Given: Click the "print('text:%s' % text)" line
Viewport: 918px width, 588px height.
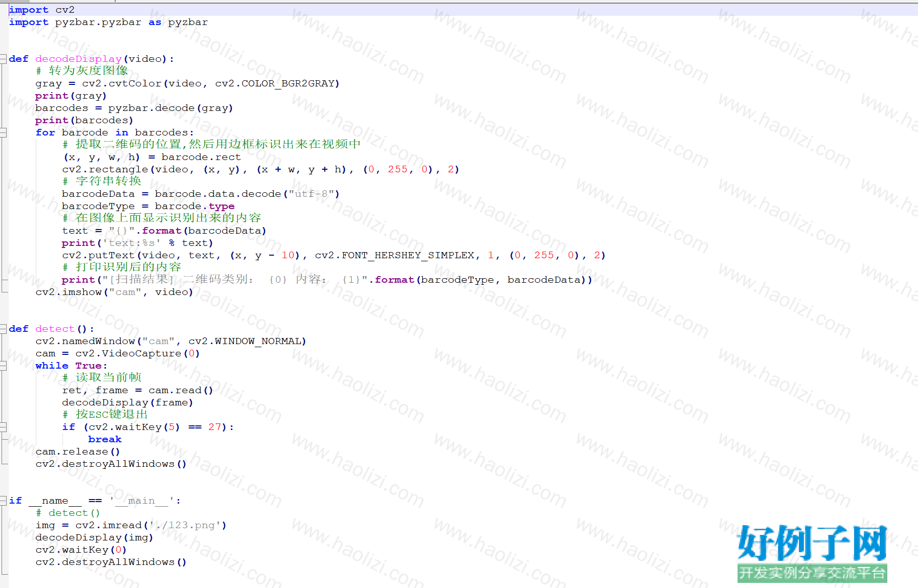Looking at the screenshot, I should (x=137, y=243).
